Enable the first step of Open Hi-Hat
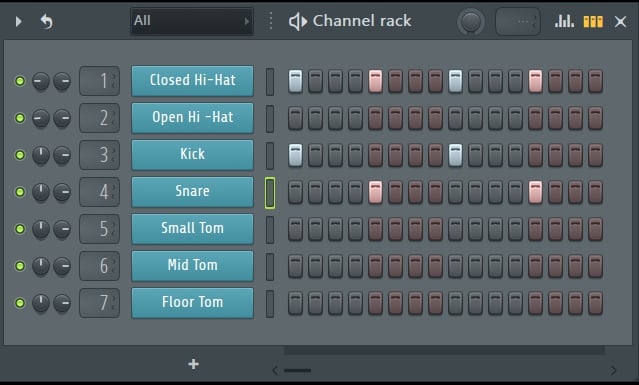The image size is (639, 385). pos(295,118)
